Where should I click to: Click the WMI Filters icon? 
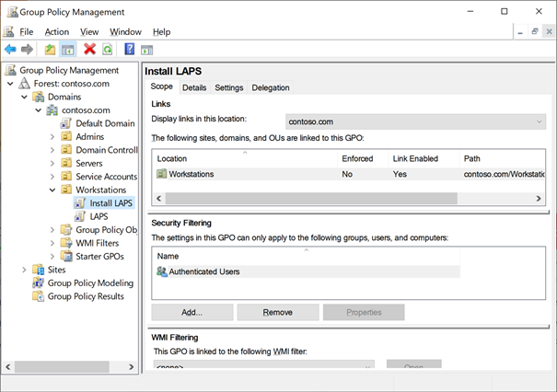(66, 243)
